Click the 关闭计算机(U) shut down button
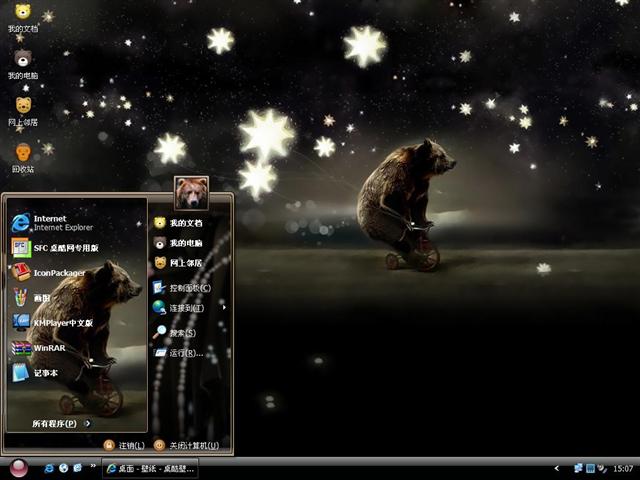Screen dimensions: 640x480 pos(187,445)
